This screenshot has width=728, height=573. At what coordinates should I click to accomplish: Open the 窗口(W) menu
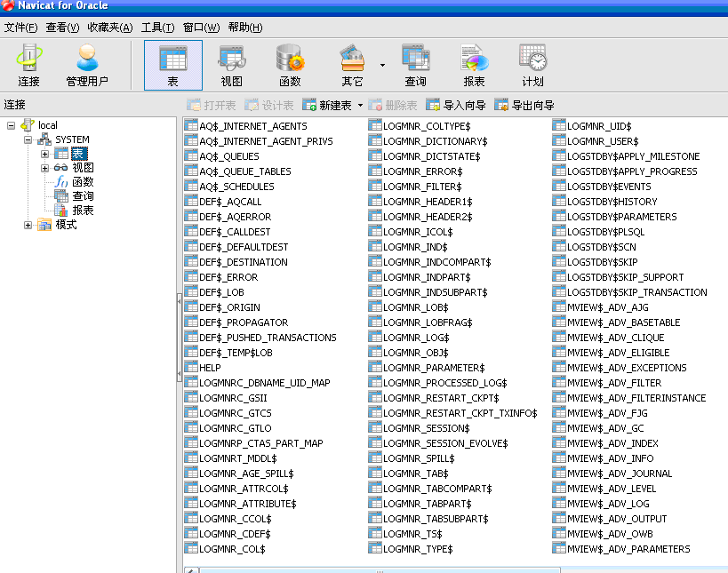pyautogui.click(x=201, y=28)
